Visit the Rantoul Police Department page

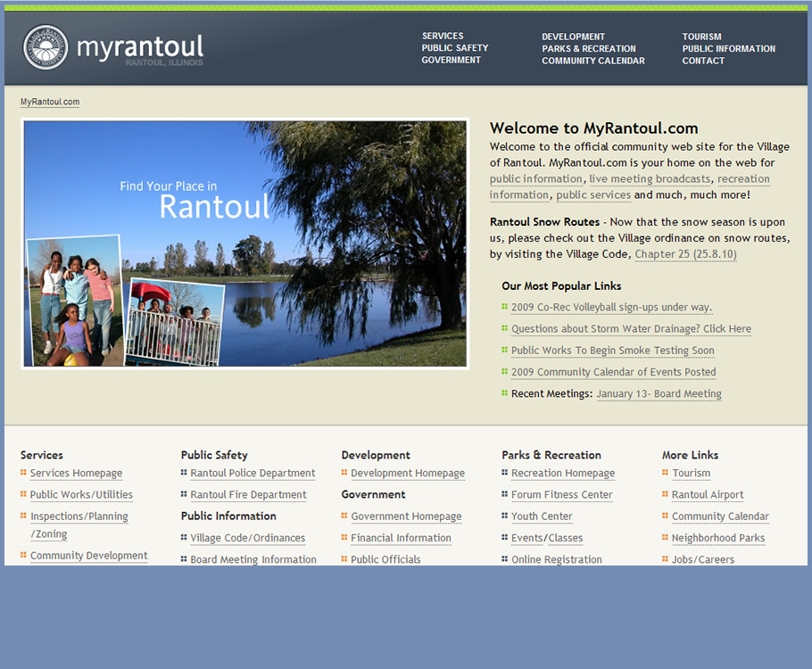click(x=253, y=474)
